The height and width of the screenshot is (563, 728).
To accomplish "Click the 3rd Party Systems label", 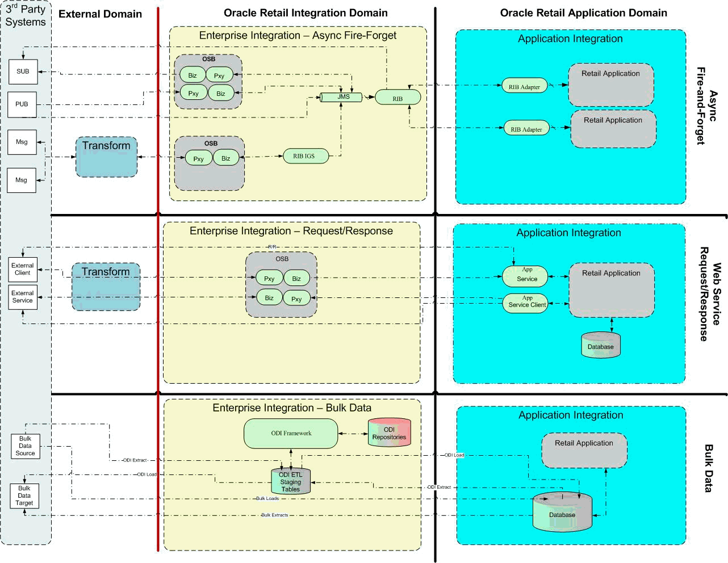I will 26,15.
